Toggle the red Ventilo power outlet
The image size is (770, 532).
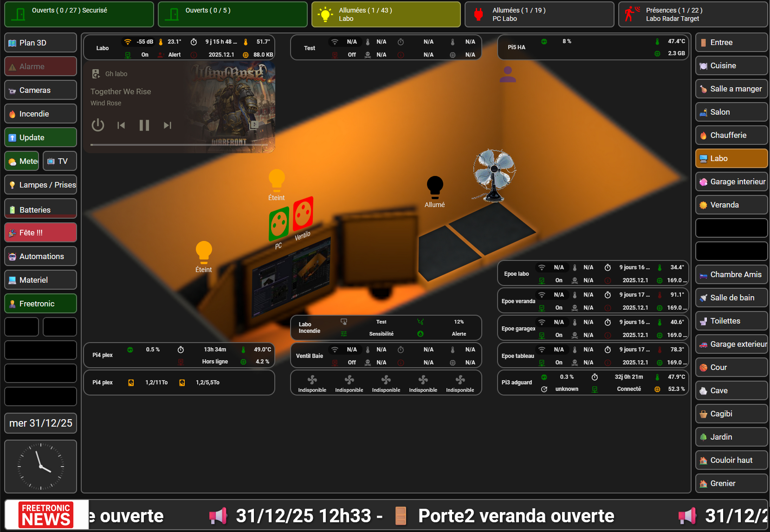303,213
